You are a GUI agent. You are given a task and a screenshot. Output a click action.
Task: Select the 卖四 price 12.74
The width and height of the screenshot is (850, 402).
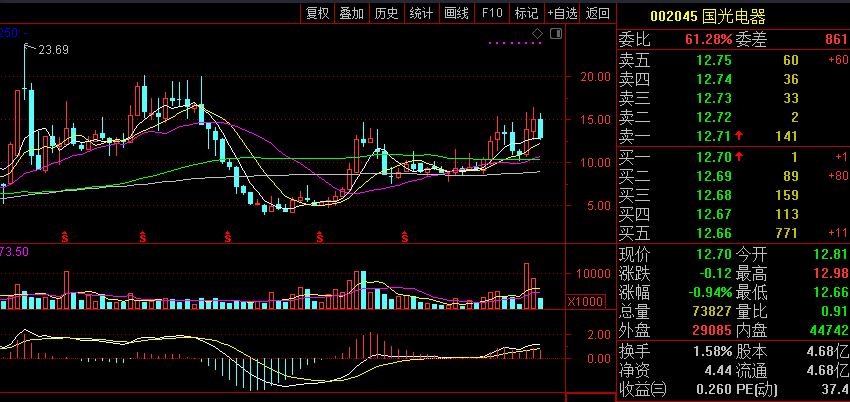(x=714, y=79)
